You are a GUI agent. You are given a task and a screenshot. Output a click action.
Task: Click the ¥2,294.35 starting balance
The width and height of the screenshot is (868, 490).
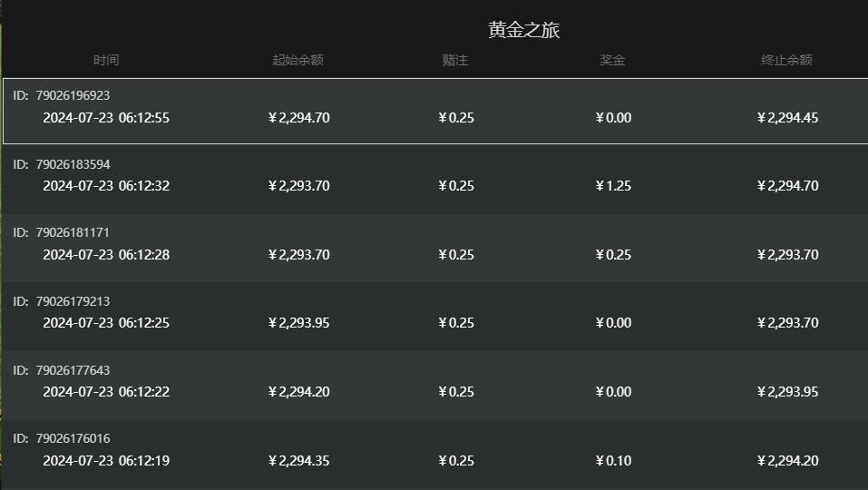(298, 461)
